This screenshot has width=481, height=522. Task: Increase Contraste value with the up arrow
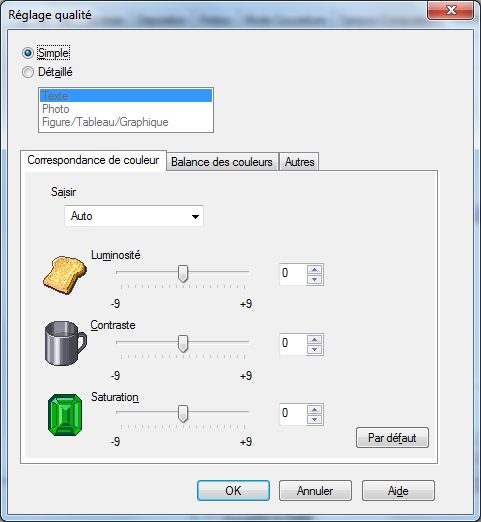coord(314,339)
